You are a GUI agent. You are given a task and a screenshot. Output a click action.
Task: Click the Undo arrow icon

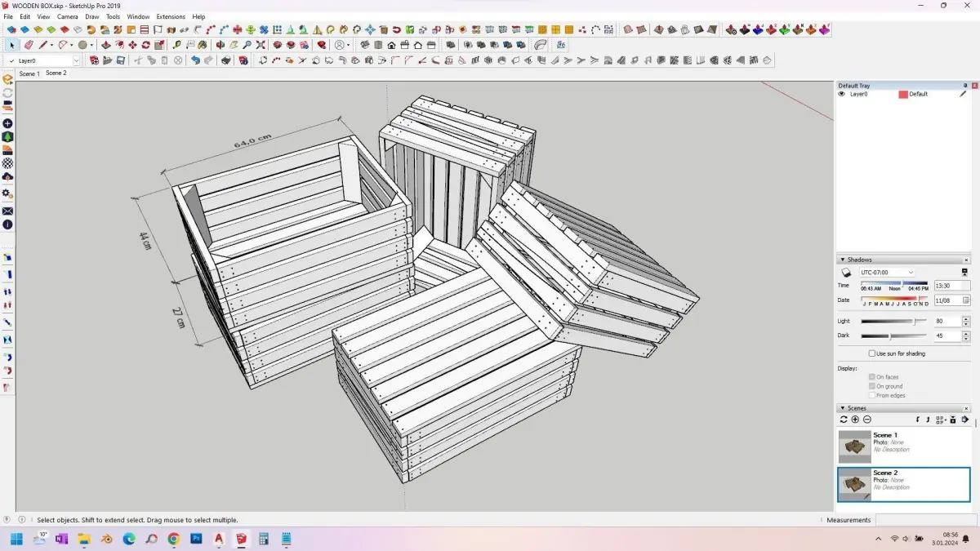point(195,60)
